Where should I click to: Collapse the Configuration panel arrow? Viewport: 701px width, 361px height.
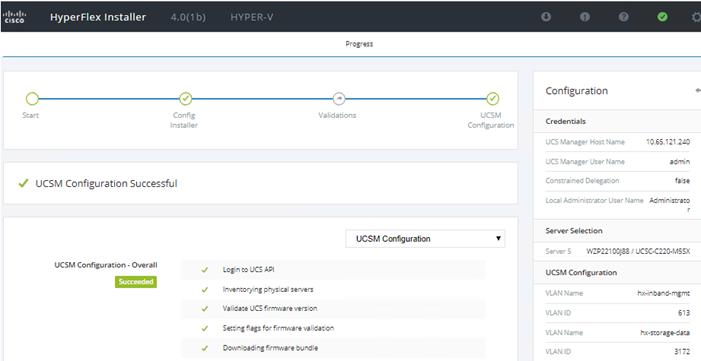(x=698, y=91)
